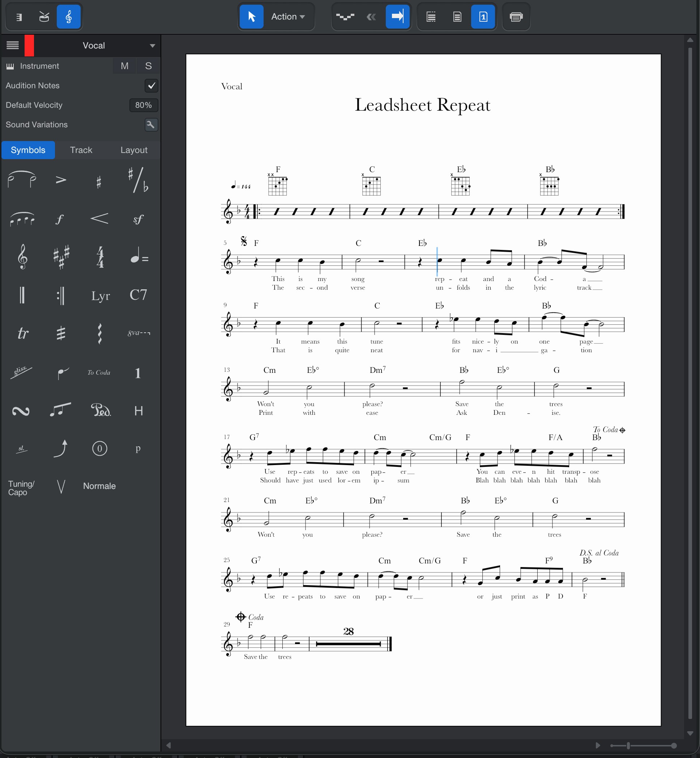Viewport: 700px width, 758px height.
Task: Select the slur symbol
Action: [x=22, y=180]
